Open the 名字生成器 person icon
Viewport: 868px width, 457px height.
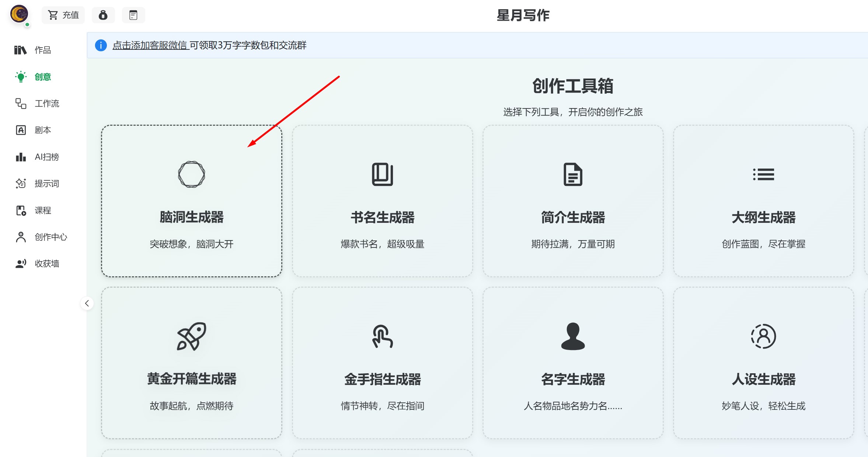572,336
